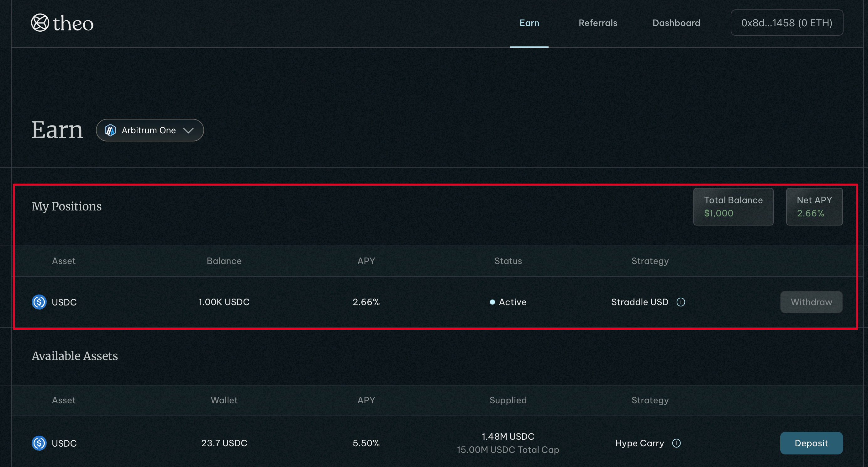868x467 pixels.
Task: Click the Net APY 2.66% card
Action: pyautogui.click(x=814, y=206)
